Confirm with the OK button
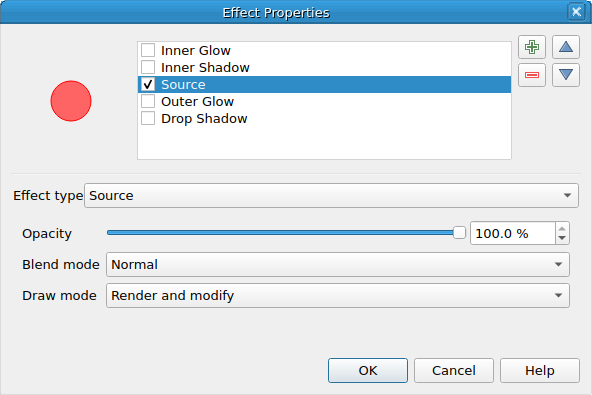Image resolution: width=592 pixels, height=395 pixels. click(x=368, y=370)
